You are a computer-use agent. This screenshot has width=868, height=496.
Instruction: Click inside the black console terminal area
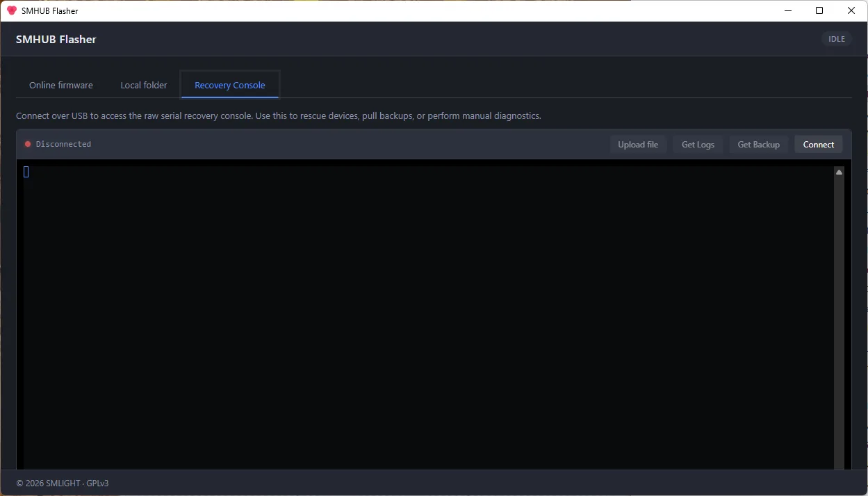(428, 317)
